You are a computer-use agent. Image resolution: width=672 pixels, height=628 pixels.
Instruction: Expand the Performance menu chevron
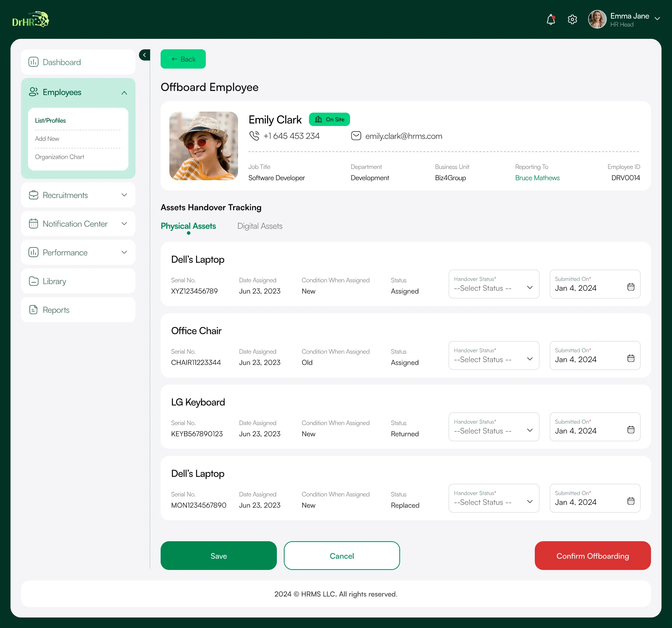point(124,252)
